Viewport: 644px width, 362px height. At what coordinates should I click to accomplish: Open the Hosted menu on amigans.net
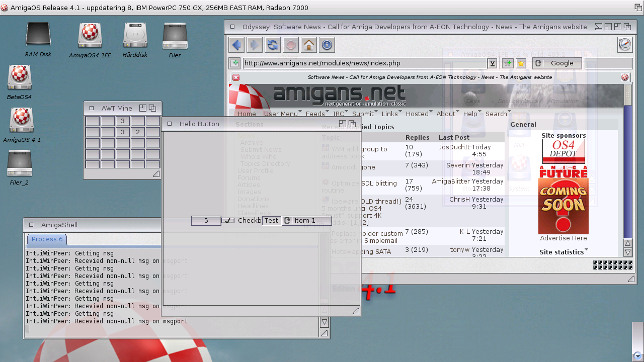(x=417, y=114)
